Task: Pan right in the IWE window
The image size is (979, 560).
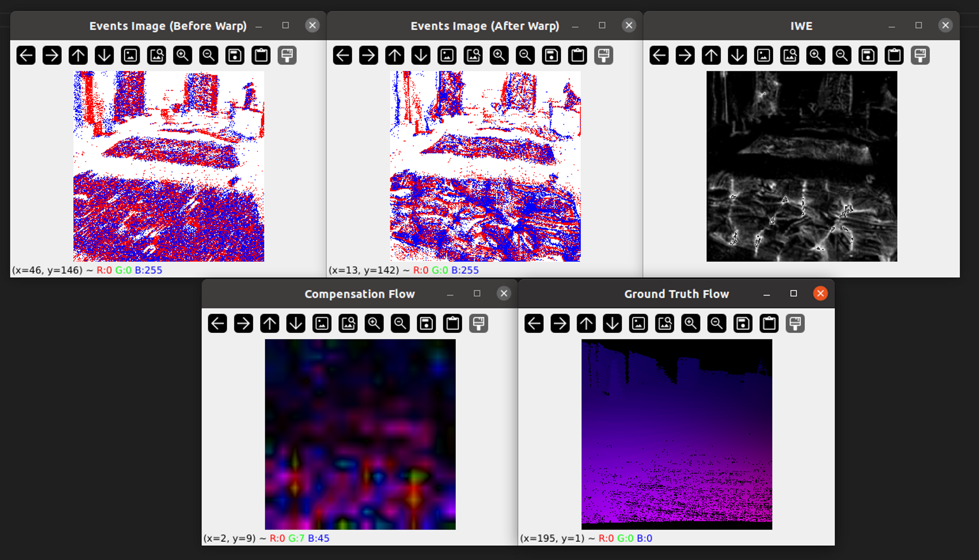Action: pos(685,55)
